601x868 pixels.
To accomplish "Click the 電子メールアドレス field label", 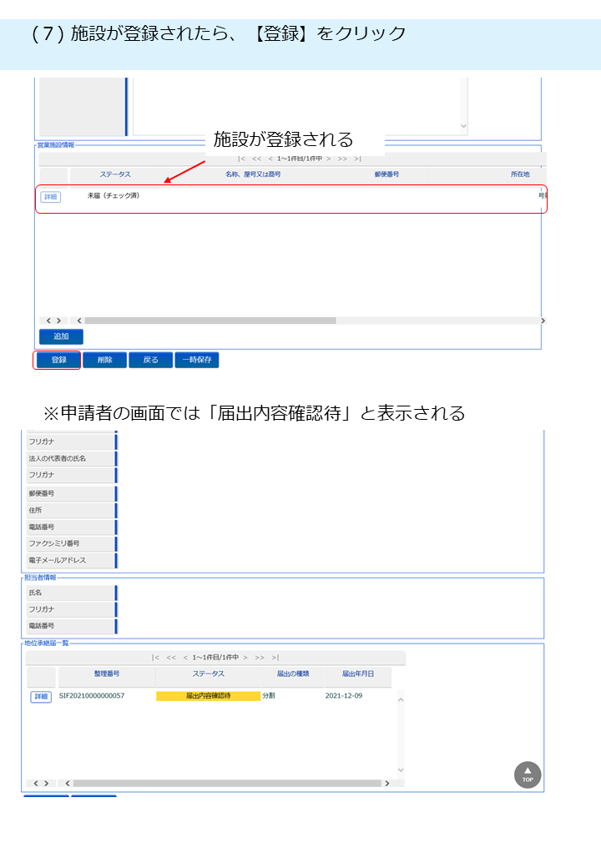I will (58, 560).
